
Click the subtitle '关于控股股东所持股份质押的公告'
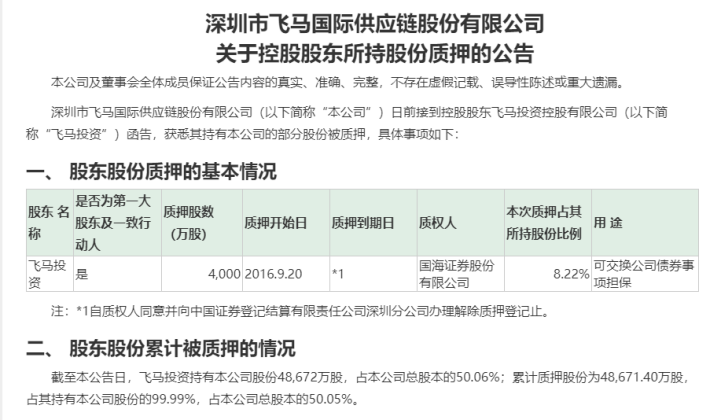pyautogui.click(x=374, y=53)
